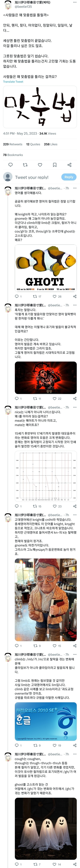
Task: Open the more menu on the first reply
Action: coord(75,188)
